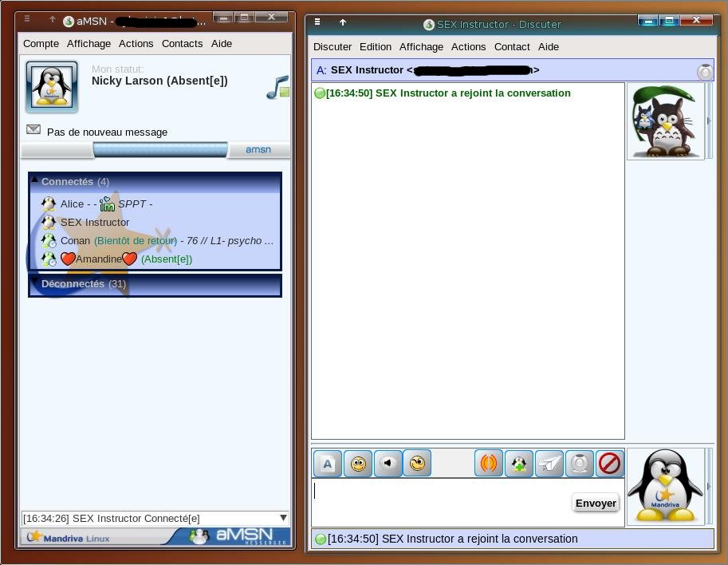728x565 pixels.
Task: Click the Envoyer send button
Action: pyautogui.click(x=596, y=504)
